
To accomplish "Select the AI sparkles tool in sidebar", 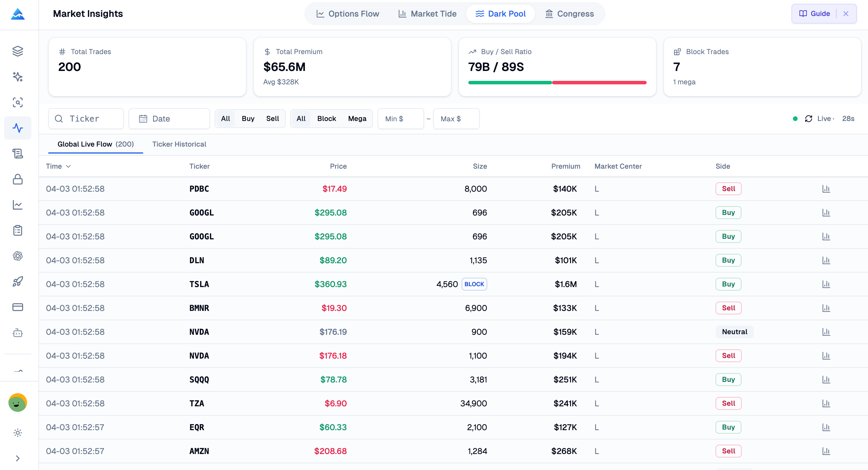I will tap(17, 77).
